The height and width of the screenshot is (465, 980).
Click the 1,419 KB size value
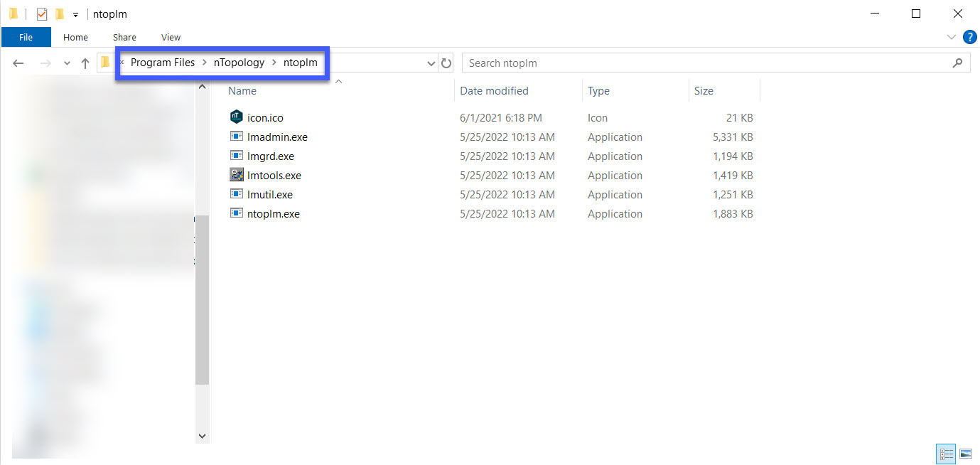point(733,176)
